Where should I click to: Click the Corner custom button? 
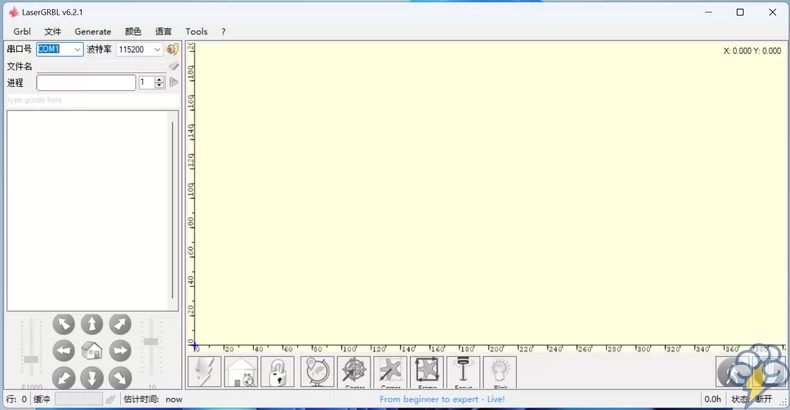click(x=390, y=372)
